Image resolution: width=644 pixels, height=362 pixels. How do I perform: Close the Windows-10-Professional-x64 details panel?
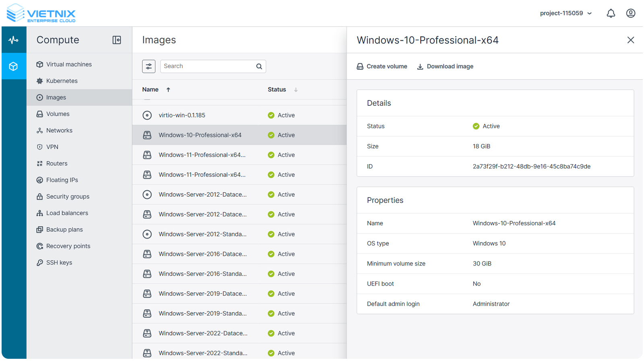[x=630, y=40]
